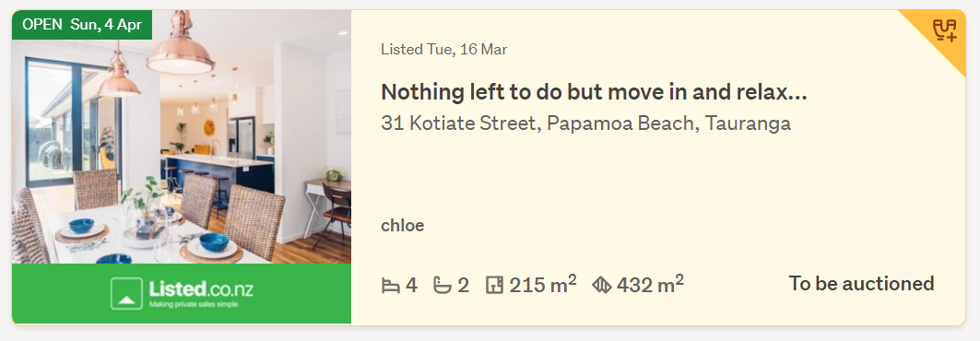Click the Listed.co.nz logo icon

126,293
